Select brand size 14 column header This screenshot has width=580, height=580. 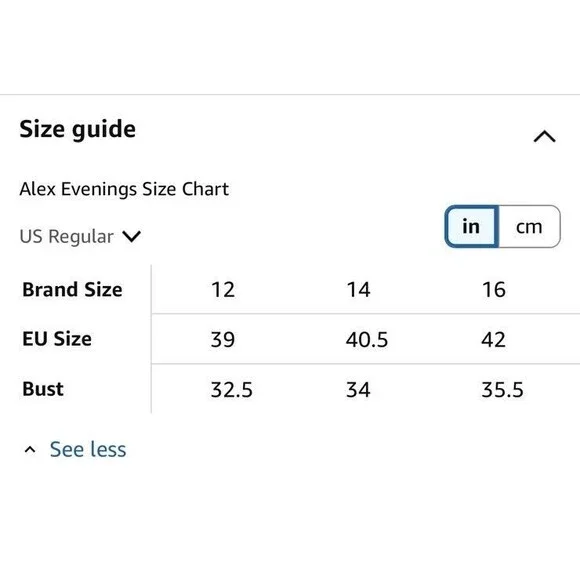358,289
